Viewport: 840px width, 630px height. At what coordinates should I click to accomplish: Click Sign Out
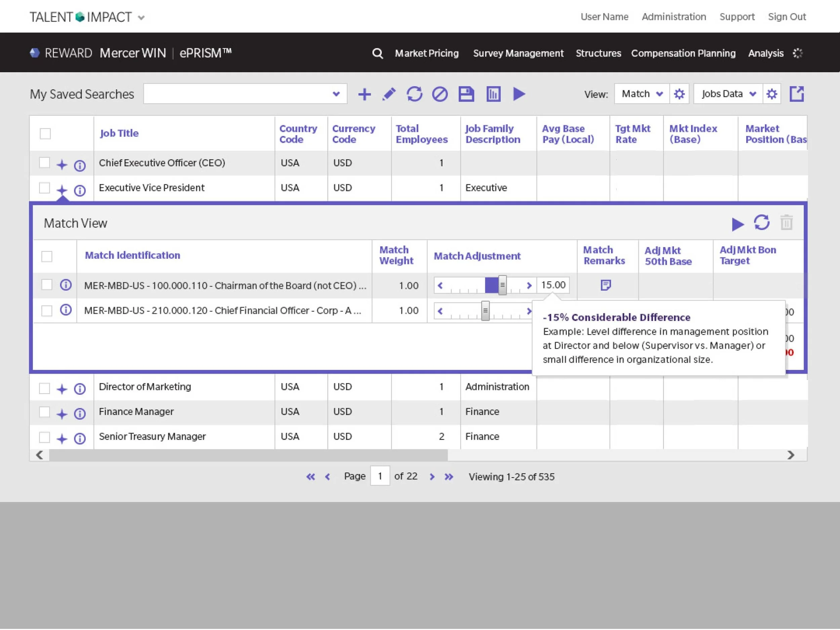[787, 17]
